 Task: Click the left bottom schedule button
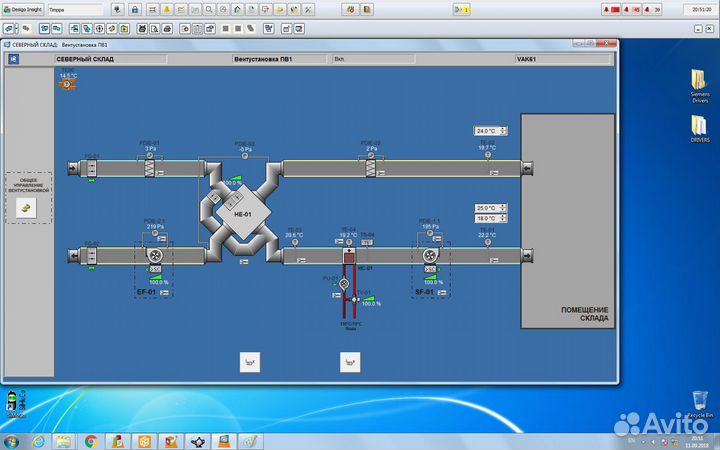point(249,362)
